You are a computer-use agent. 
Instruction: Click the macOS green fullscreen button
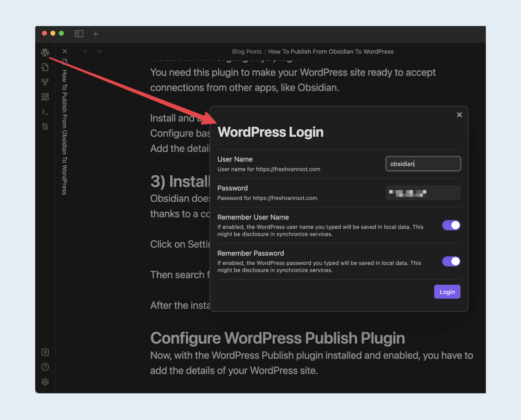click(61, 33)
